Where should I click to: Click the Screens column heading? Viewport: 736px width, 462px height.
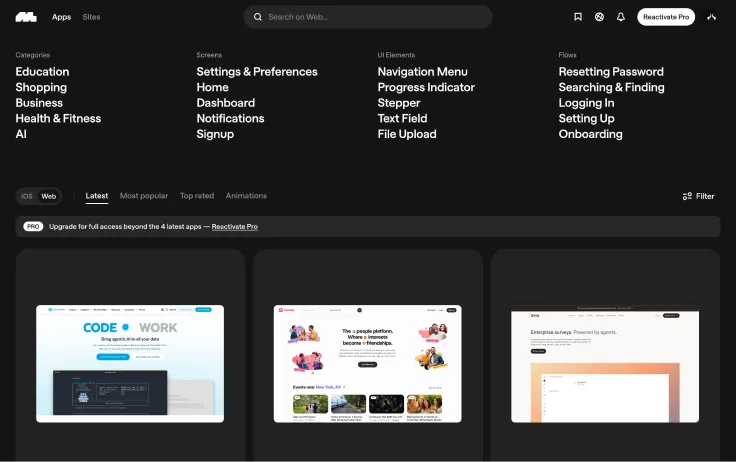pyautogui.click(x=209, y=55)
